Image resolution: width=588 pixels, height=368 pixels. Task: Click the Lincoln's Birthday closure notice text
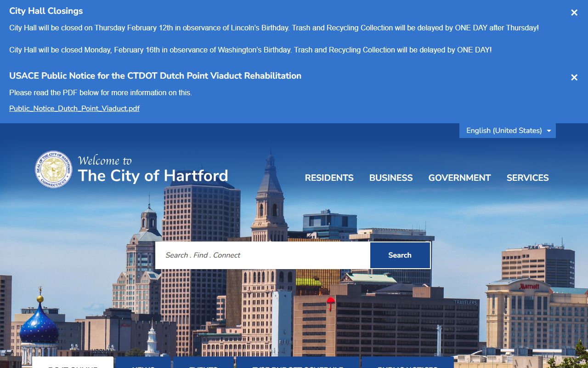[x=274, y=28]
